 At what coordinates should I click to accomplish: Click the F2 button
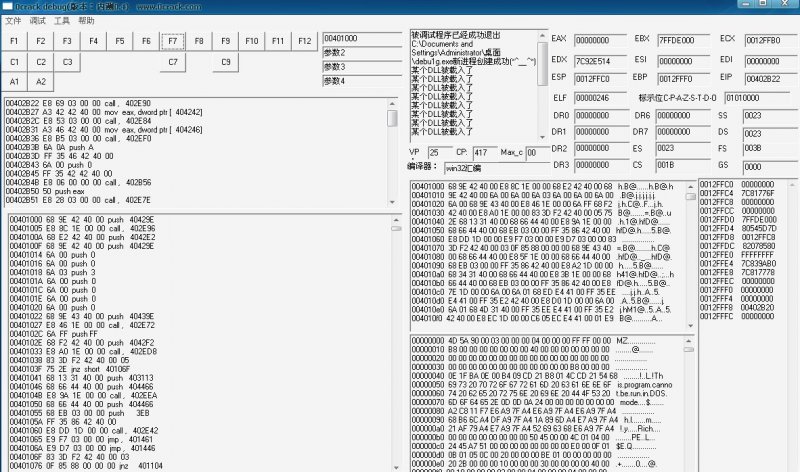[x=41, y=41]
